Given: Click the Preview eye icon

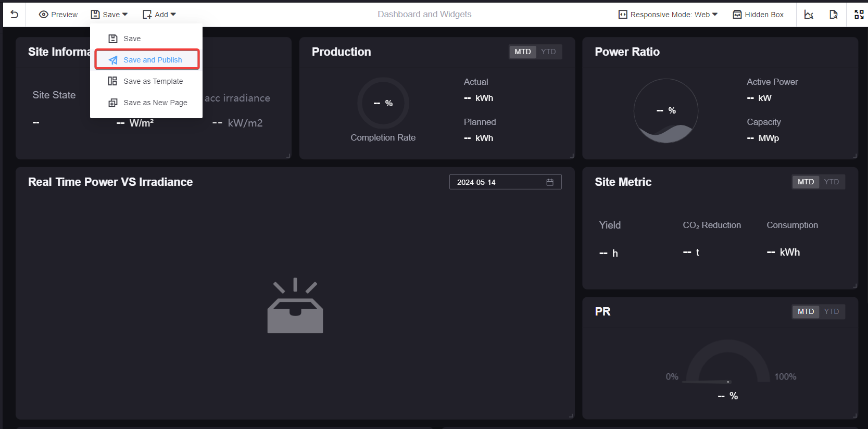Looking at the screenshot, I should (44, 15).
